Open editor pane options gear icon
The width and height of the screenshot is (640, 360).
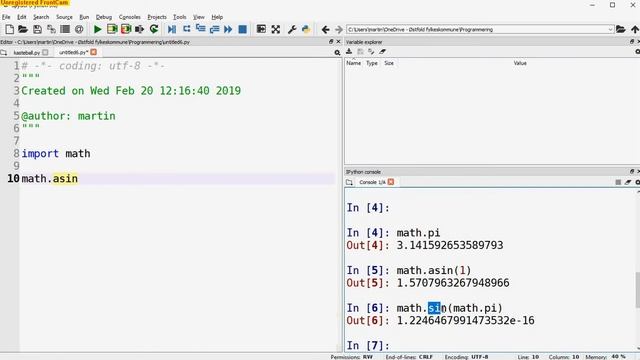337,53
